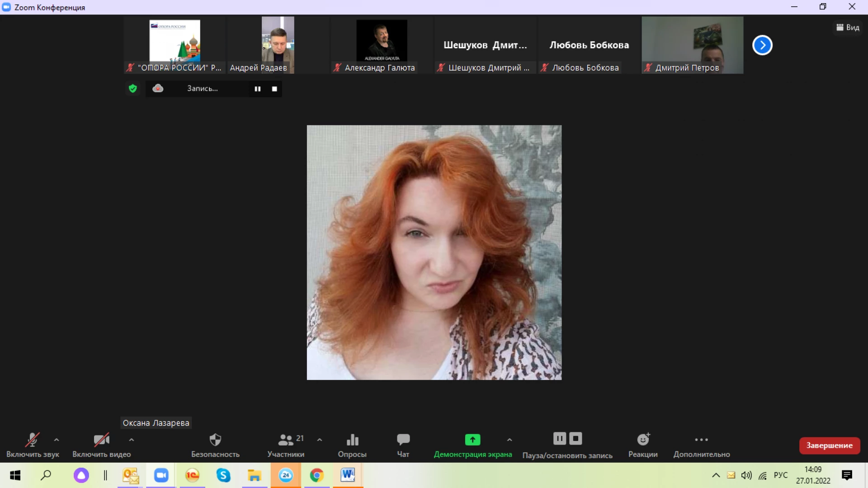This screenshot has height=488, width=868.
Task: Select ОПОРА РОССИИ participant thumbnail
Action: tap(175, 45)
